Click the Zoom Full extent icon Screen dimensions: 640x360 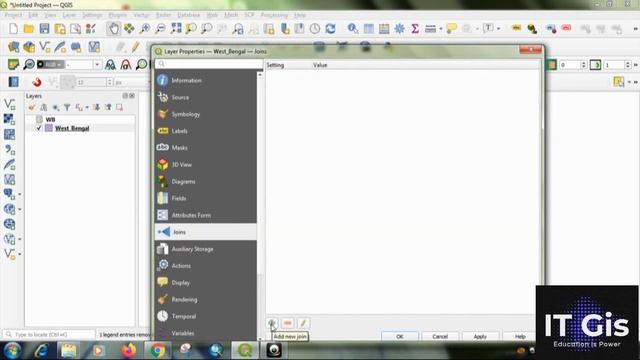(176, 29)
